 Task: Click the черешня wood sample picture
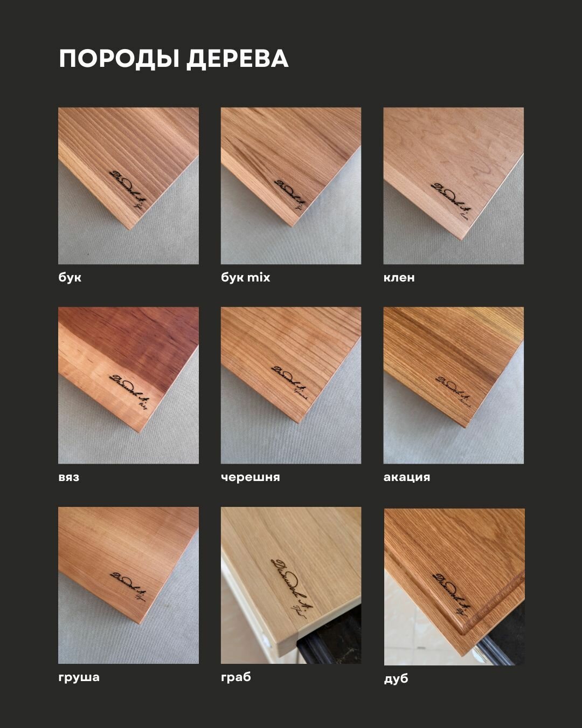291,386
